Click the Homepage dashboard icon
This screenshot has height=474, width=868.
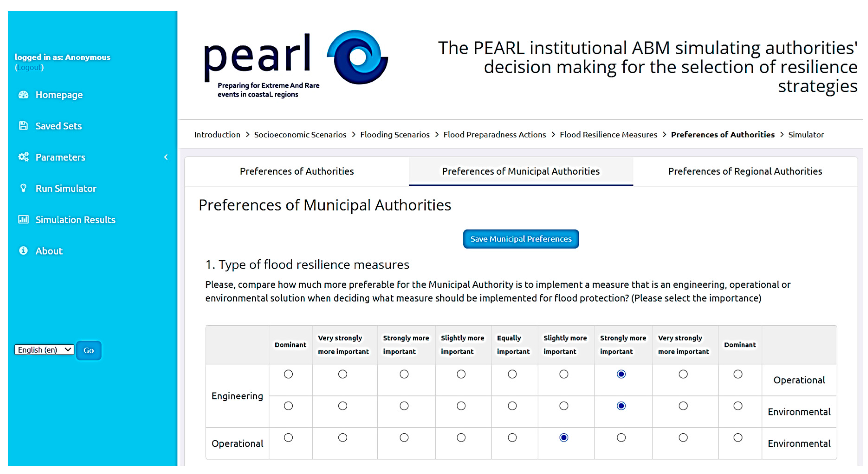[x=23, y=95]
